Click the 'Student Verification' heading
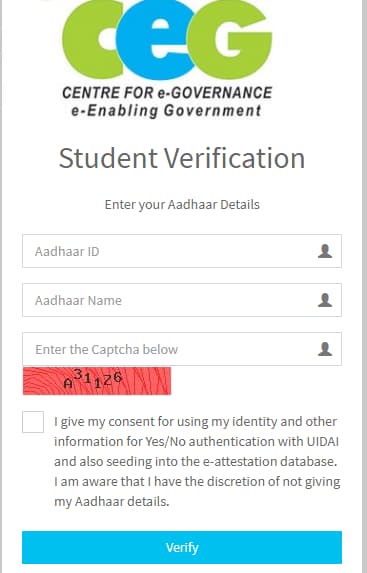Viewport: 367px width, 573px height. coord(182,158)
